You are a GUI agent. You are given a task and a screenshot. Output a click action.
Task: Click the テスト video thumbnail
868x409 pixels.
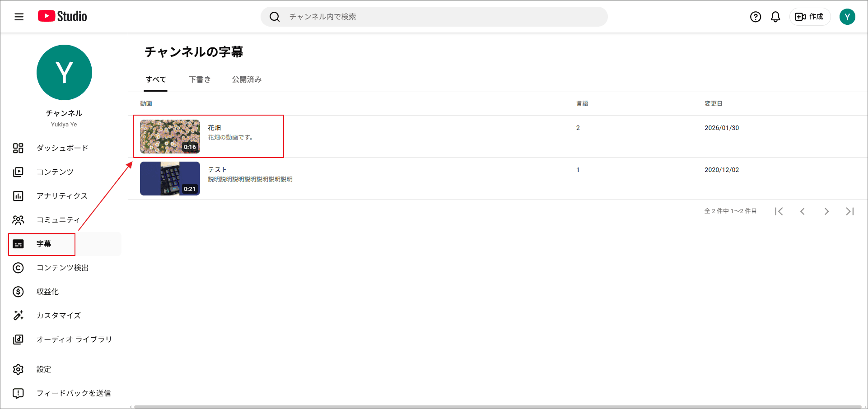click(x=170, y=178)
